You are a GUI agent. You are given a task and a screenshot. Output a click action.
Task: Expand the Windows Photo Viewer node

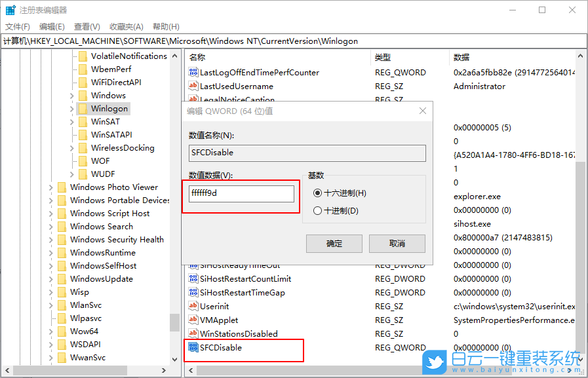[50, 187]
